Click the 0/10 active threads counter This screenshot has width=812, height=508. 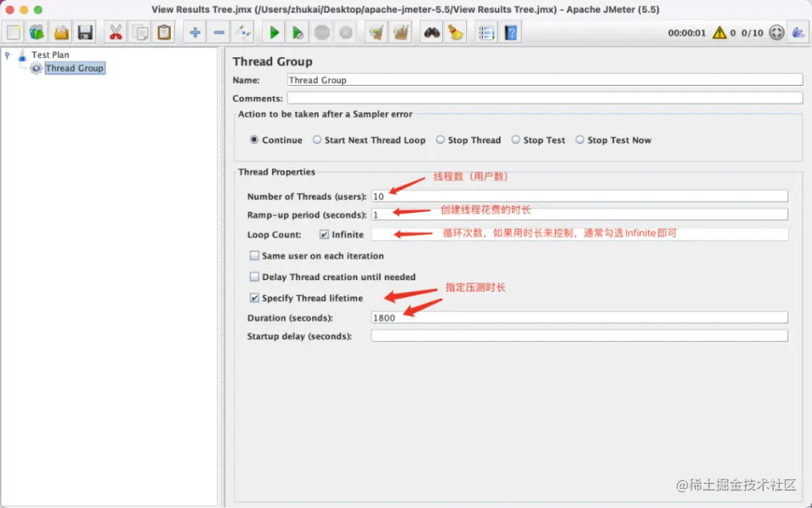pyautogui.click(x=752, y=32)
